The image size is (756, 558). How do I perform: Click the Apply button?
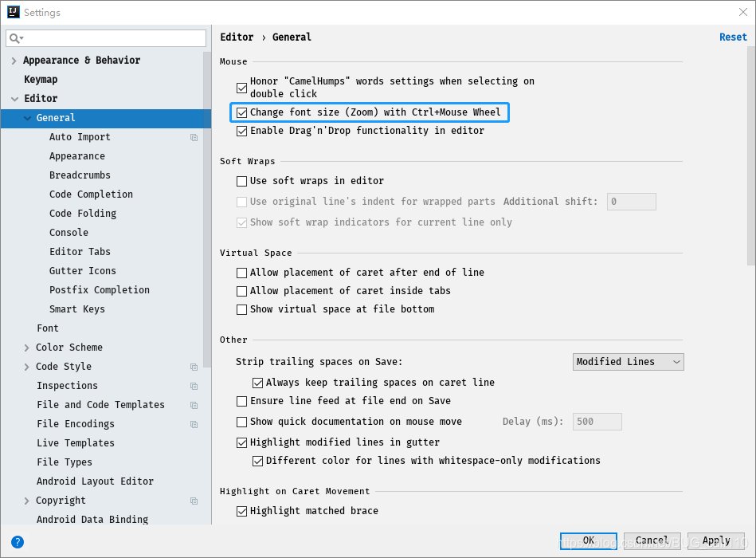click(715, 540)
